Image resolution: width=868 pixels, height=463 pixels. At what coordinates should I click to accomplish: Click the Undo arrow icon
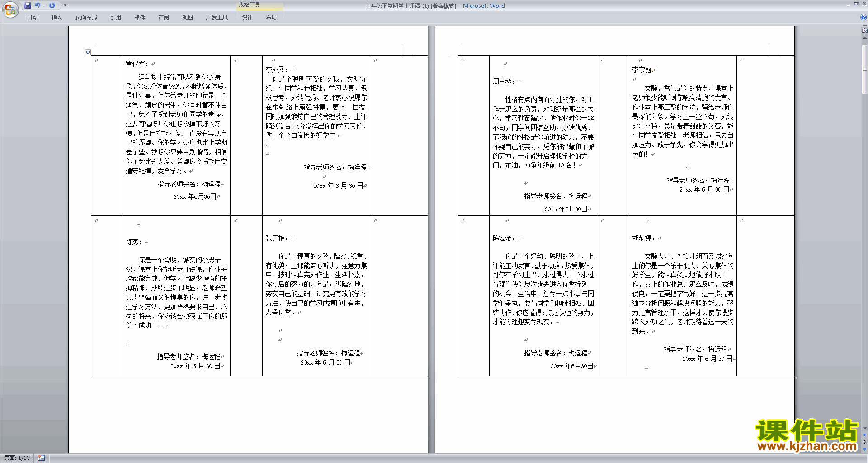click(x=38, y=5)
